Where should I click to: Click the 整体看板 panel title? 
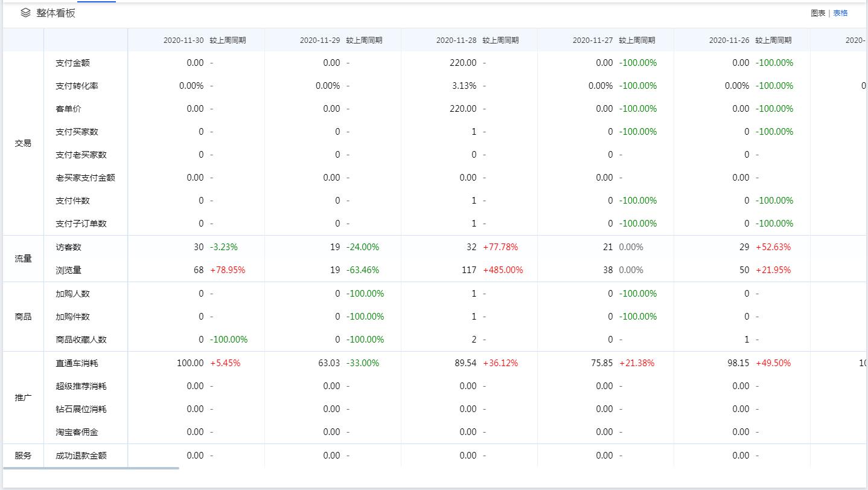[x=56, y=13]
